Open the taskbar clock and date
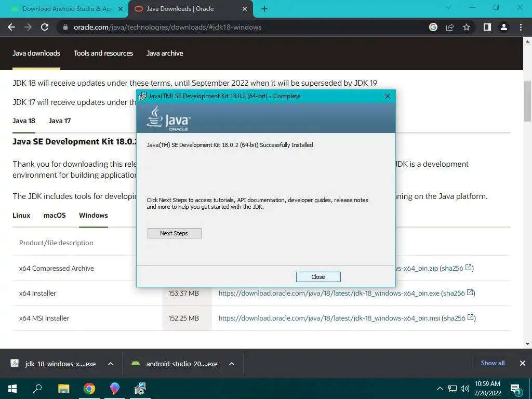 [487, 389]
